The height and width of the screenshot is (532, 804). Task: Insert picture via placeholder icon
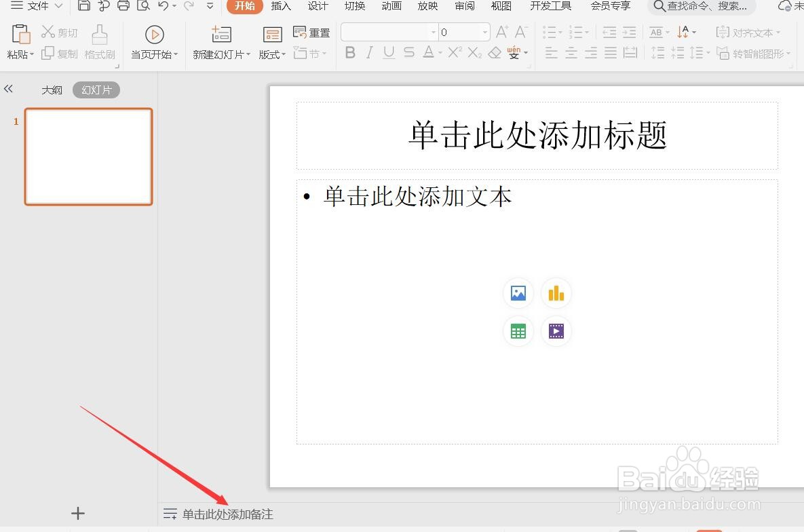tap(518, 293)
